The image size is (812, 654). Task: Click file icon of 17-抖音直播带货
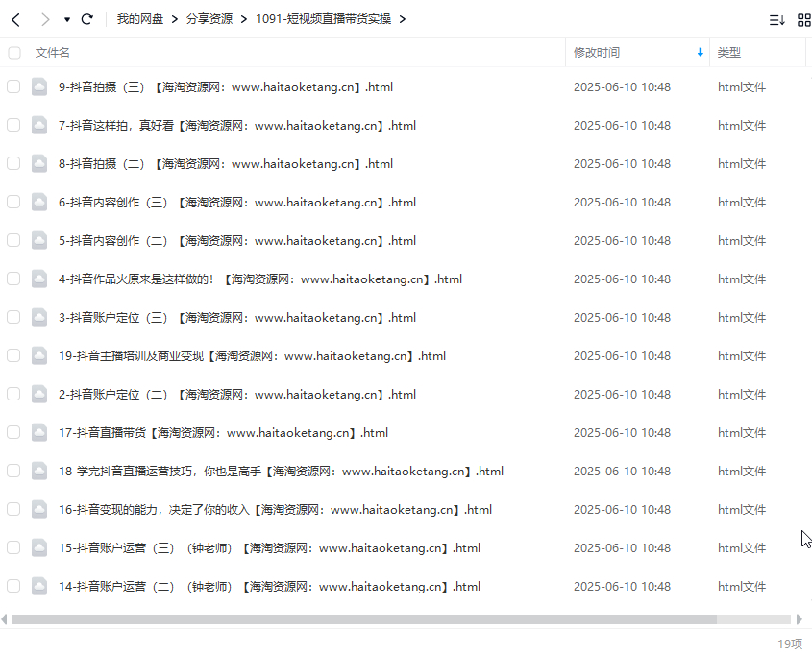tap(39, 432)
